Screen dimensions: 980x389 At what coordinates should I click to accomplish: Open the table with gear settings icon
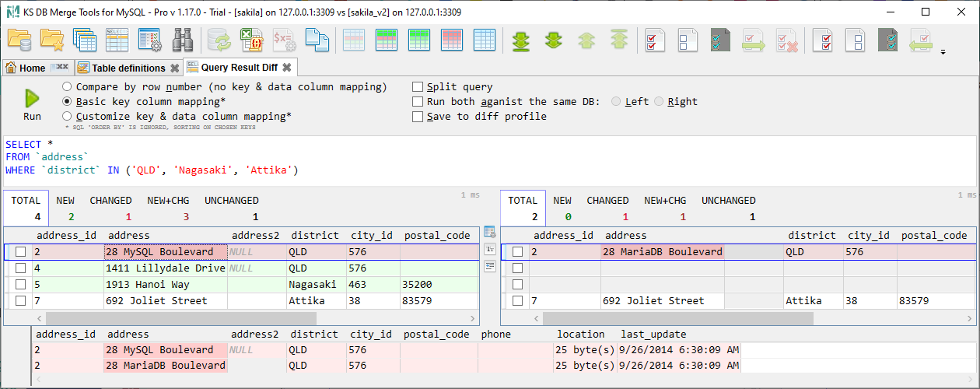tap(149, 39)
